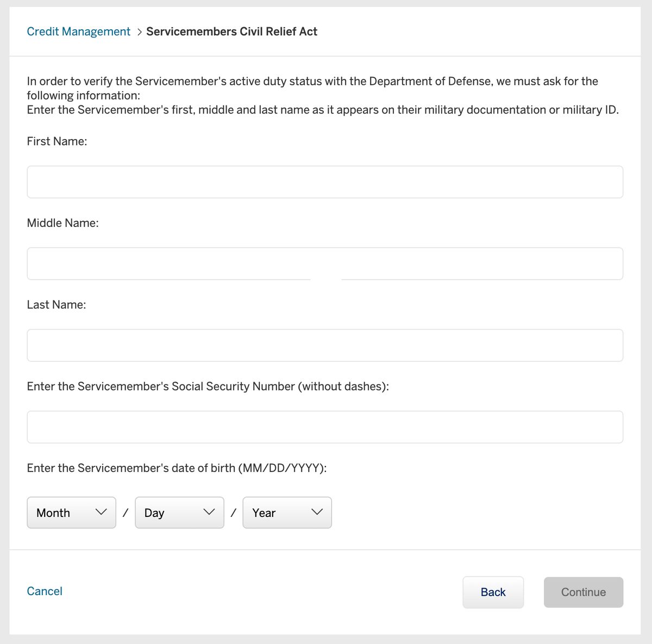The height and width of the screenshot is (644, 652).
Task: Click the slash separator between Month and Day
Action: point(125,512)
